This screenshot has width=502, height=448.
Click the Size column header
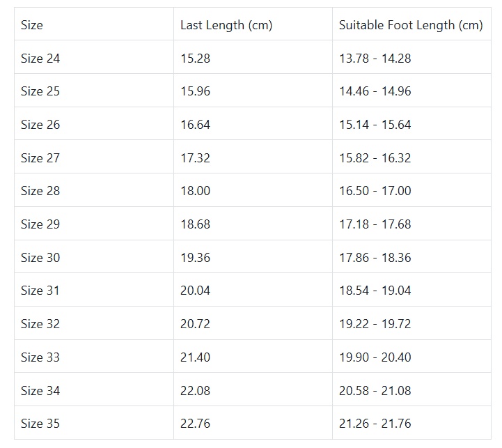(32, 25)
